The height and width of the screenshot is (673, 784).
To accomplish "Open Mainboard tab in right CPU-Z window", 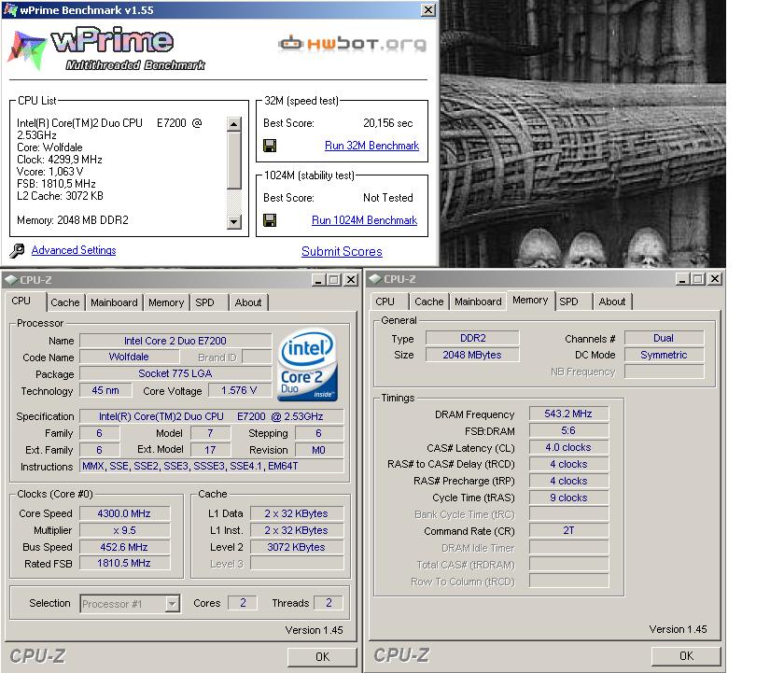I will 478,301.
